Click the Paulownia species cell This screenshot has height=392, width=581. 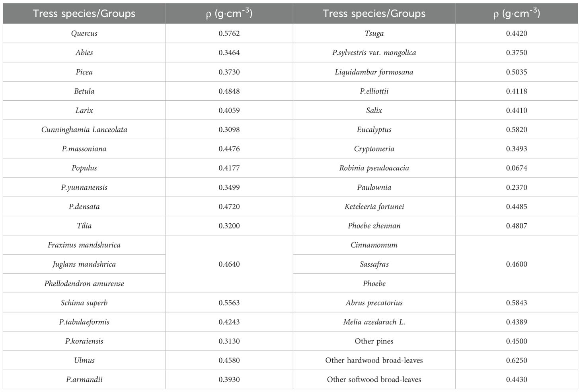pos(374,187)
